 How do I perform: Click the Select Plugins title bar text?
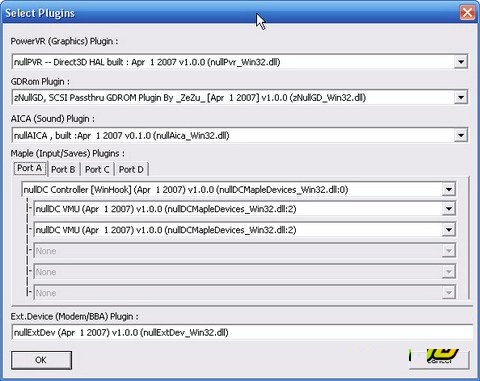click(40, 13)
